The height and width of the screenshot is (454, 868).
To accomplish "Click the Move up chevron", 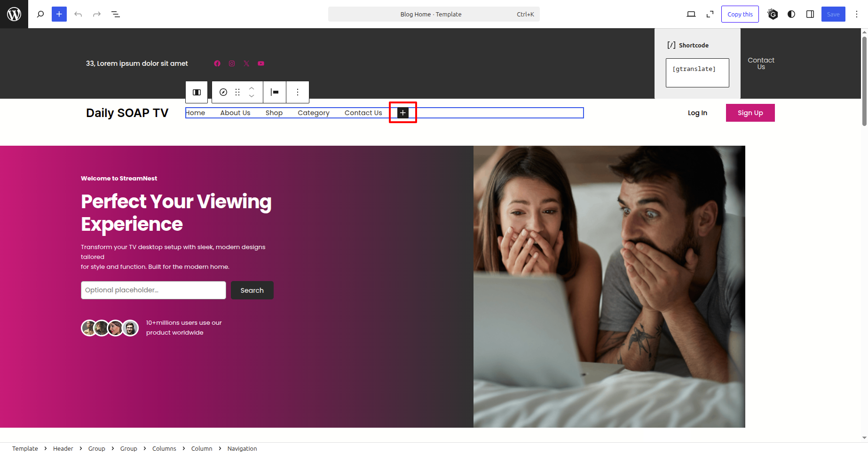I will 252,88.
